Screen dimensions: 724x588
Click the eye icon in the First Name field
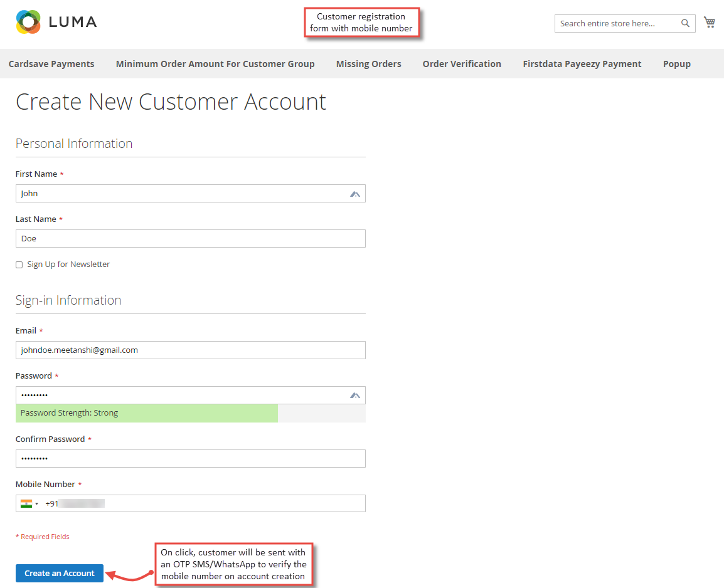click(354, 193)
